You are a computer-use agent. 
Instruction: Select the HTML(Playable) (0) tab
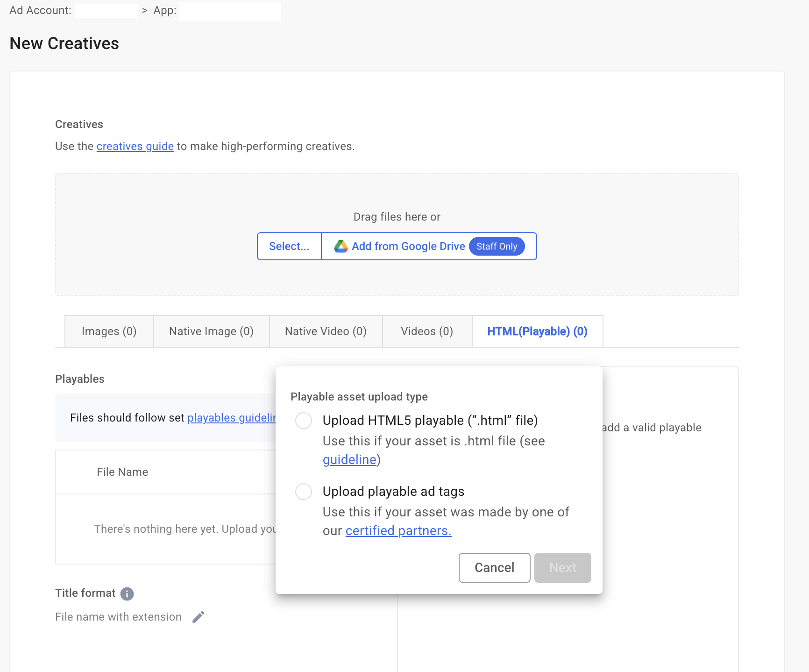pyautogui.click(x=538, y=331)
